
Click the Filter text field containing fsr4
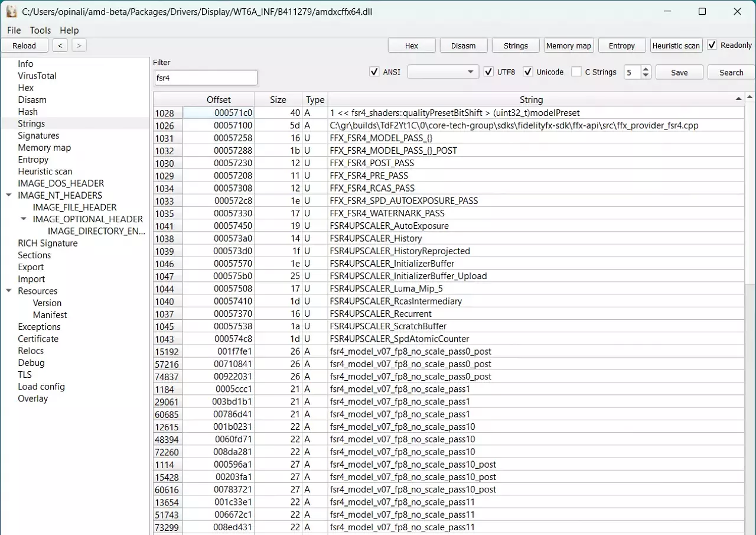pos(205,77)
